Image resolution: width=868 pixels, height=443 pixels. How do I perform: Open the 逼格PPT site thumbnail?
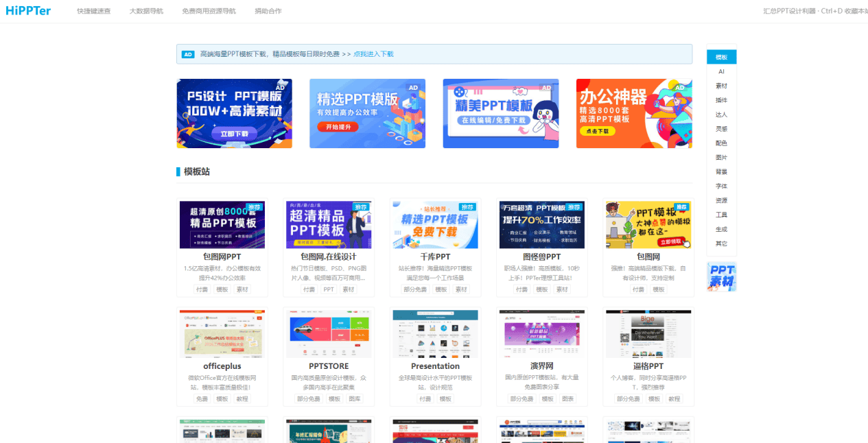(648, 334)
